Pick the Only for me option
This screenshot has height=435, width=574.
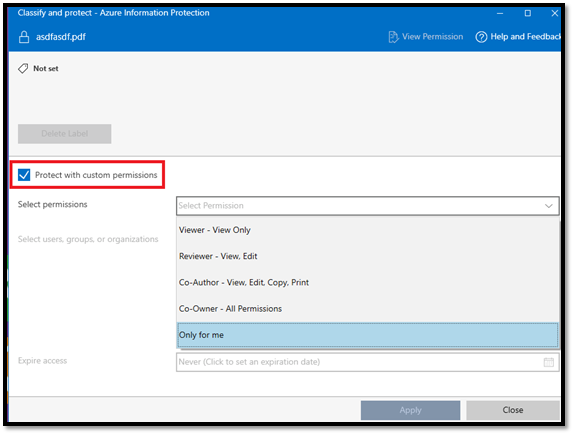coord(368,335)
